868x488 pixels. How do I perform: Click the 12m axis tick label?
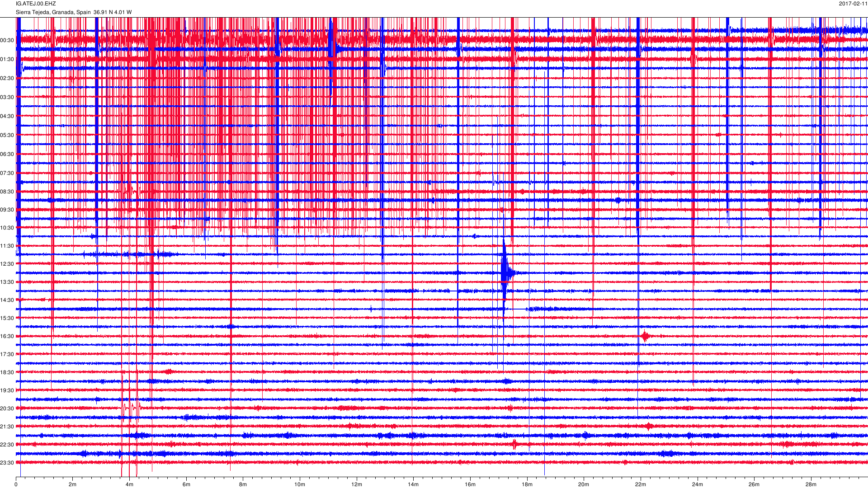[x=357, y=484]
